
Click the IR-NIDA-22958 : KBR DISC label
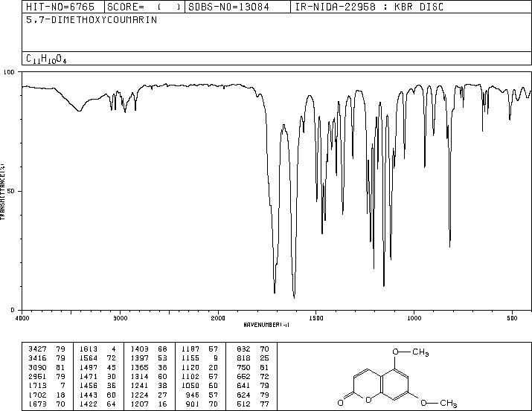pyautogui.click(x=369, y=7)
